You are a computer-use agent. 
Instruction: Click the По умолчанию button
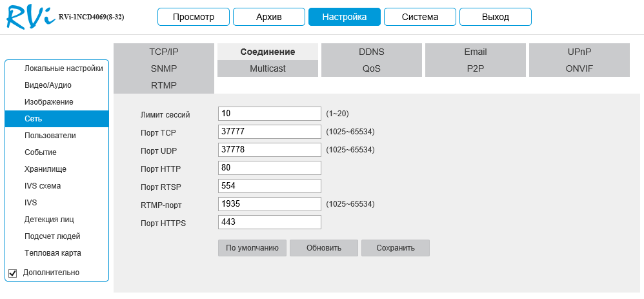tap(252, 248)
